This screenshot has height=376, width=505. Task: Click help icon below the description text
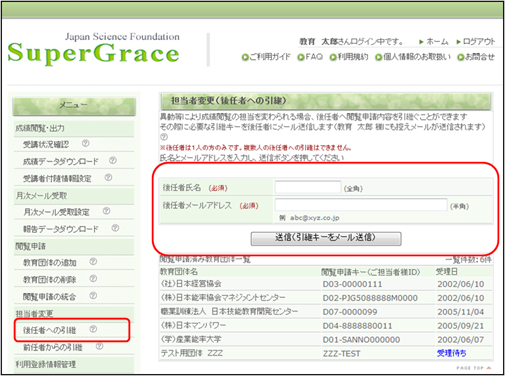pos(164,137)
